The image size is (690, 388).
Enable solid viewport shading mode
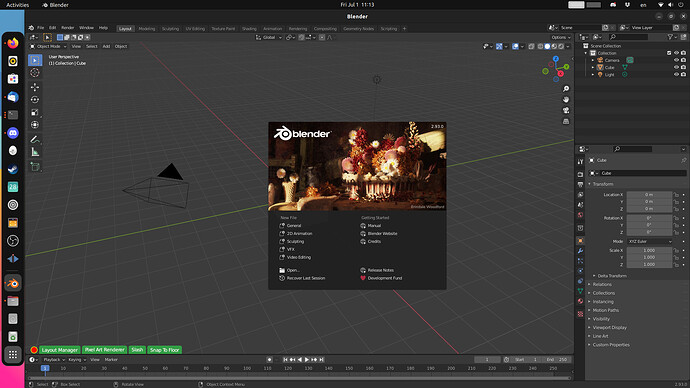coord(547,46)
